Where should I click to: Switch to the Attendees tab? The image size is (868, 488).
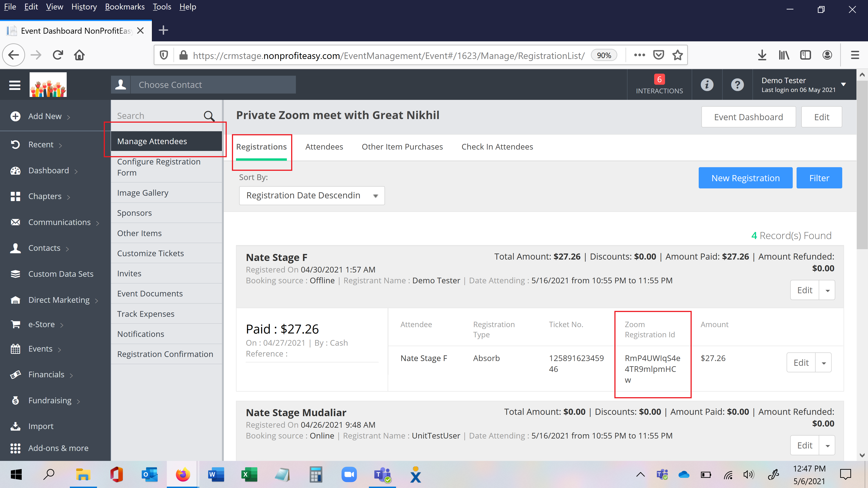click(x=324, y=147)
